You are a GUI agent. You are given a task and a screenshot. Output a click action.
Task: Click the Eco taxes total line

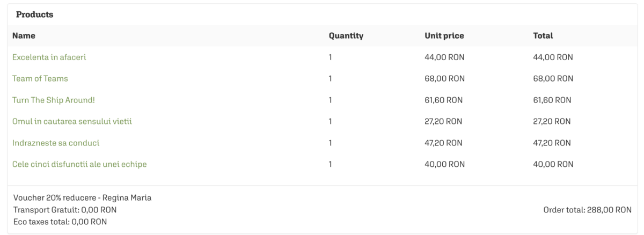[60, 221]
